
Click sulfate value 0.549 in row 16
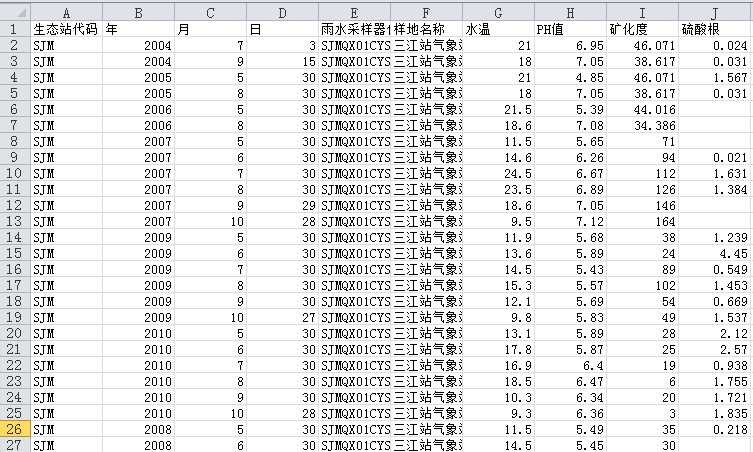pos(716,269)
